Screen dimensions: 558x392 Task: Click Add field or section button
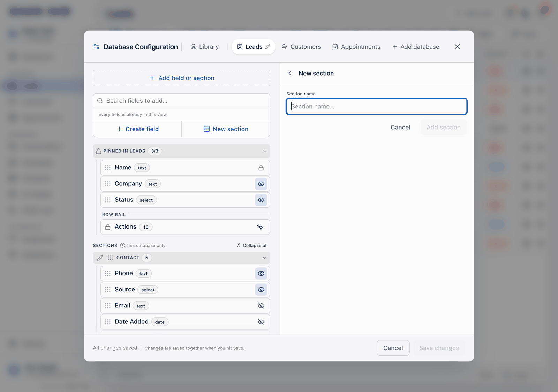click(181, 78)
